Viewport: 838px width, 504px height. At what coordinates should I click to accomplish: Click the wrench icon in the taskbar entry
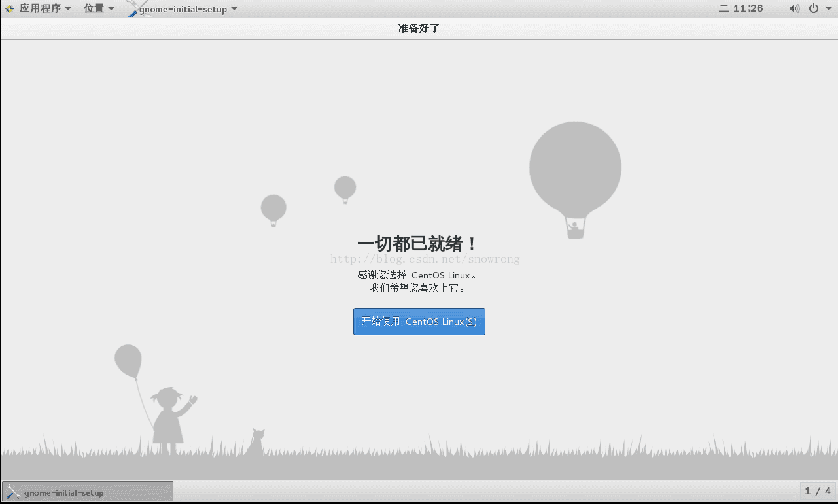click(x=13, y=492)
